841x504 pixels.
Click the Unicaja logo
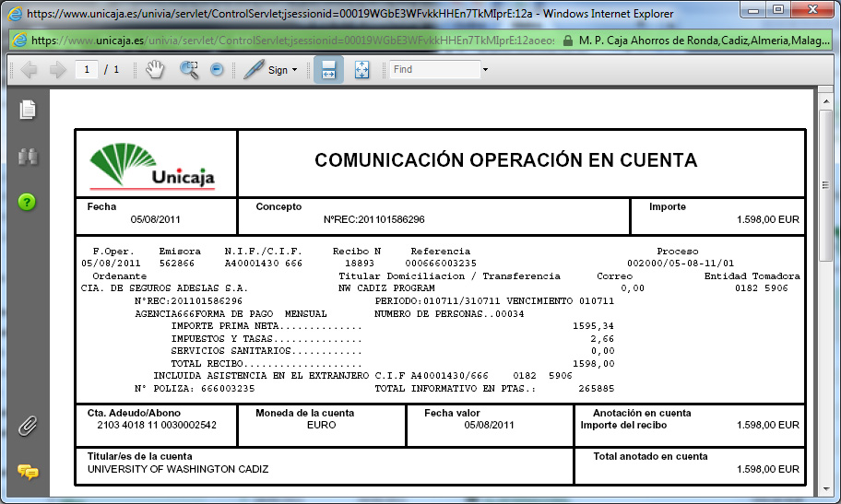pos(152,166)
